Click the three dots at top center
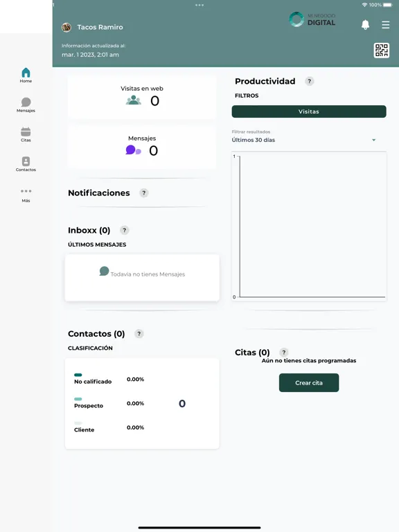The height and width of the screenshot is (532, 399). pos(199,5)
